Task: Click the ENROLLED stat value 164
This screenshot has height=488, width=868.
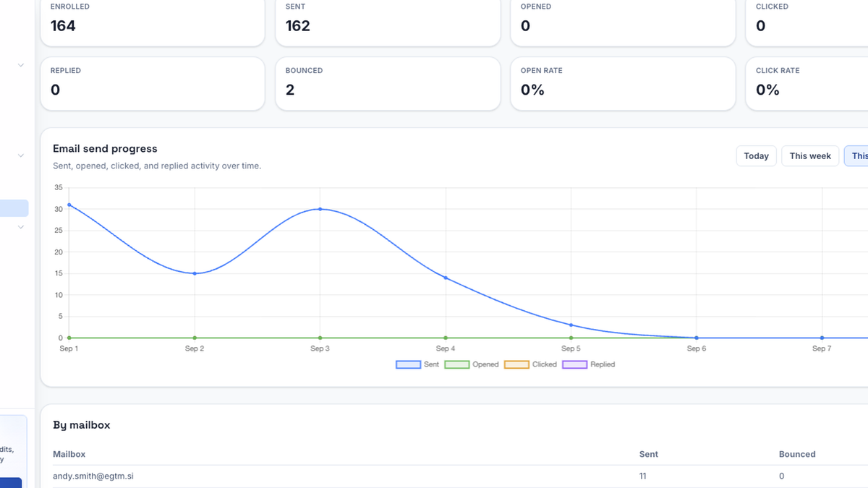Action: click(x=63, y=26)
